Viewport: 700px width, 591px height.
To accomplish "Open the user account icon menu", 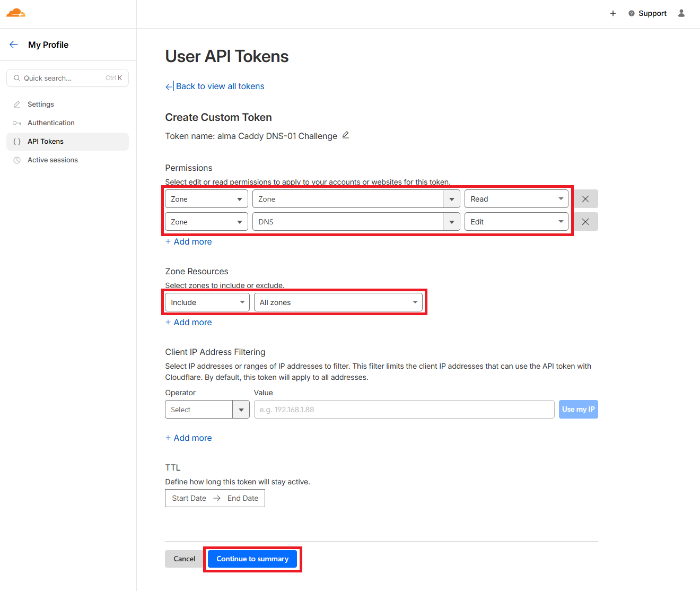I will coord(681,13).
